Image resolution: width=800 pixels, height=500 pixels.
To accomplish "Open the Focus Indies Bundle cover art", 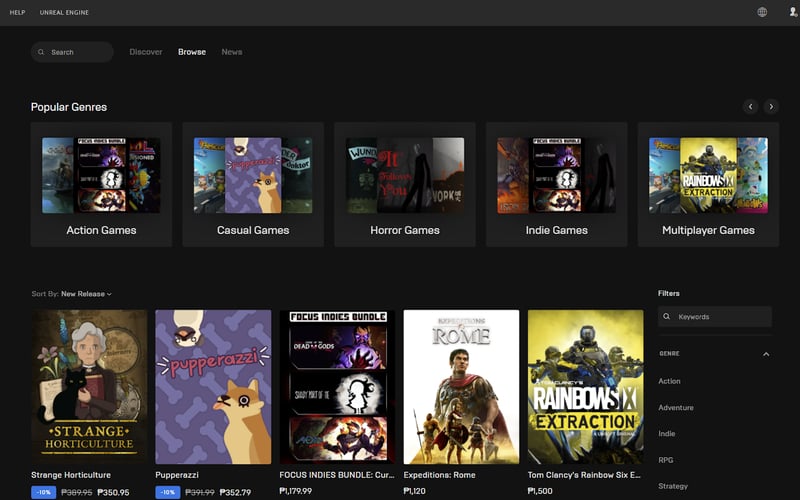I will pyautogui.click(x=337, y=387).
